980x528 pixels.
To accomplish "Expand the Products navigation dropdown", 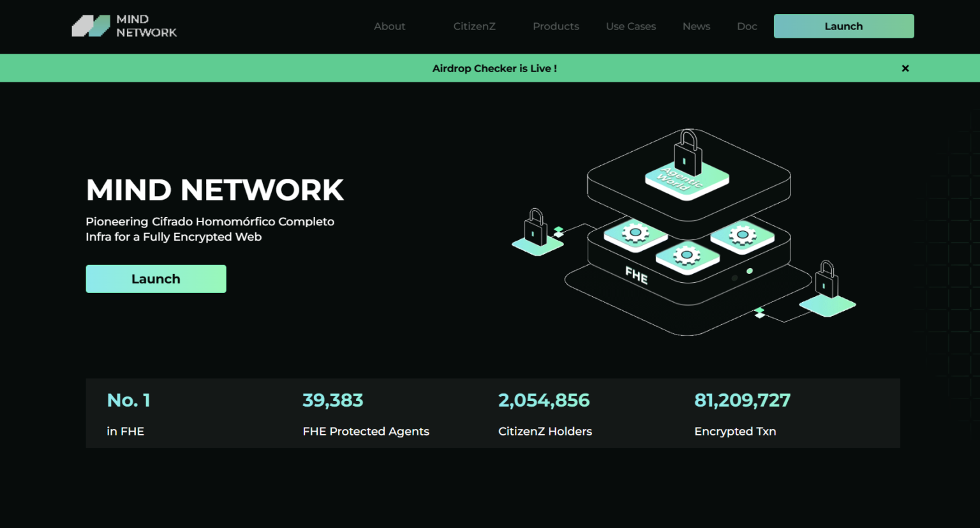I will (556, 26).
